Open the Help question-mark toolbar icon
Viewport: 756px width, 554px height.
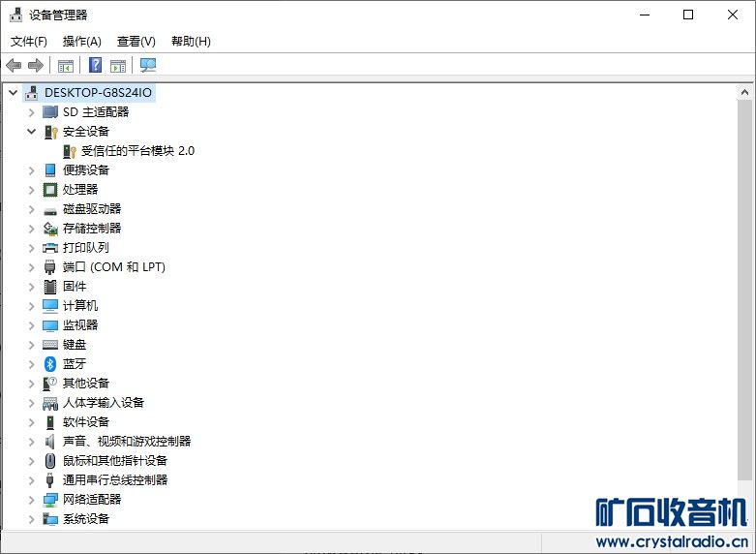pos(96,65)
